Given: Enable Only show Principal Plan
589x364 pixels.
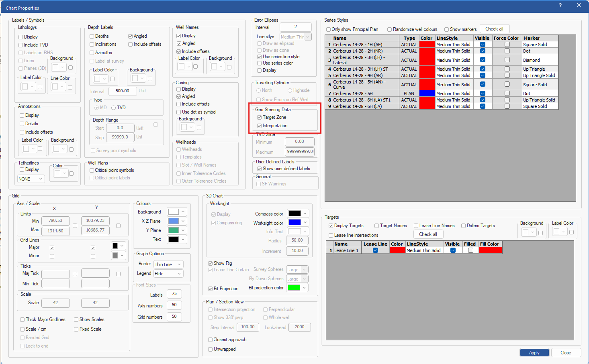Looking at the screenshot, I should pyautogui.click(x=329, y=29).
